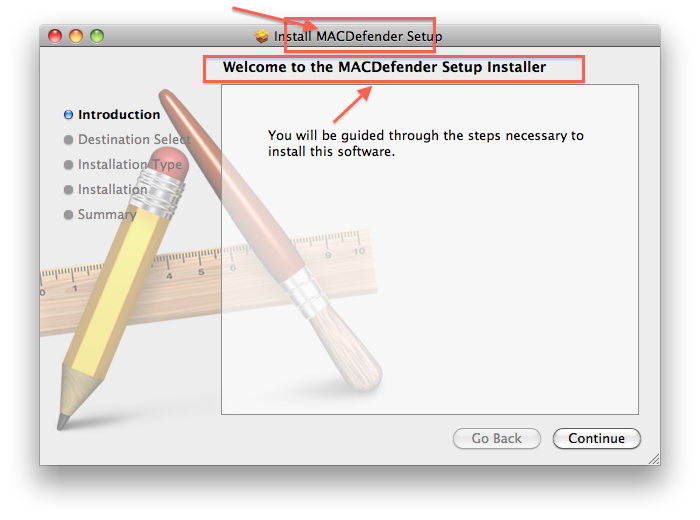Click the Installation step bullet
Screen dimensions: 700x520
pyautogui.click(x=68, y=190)
